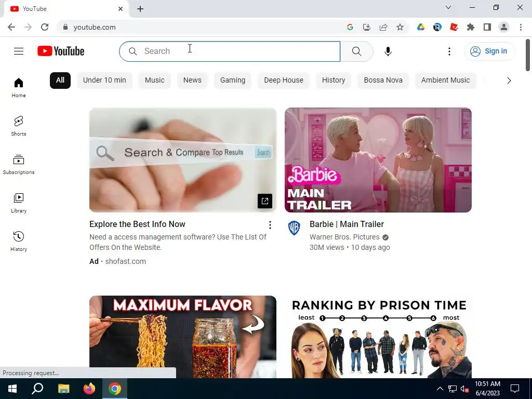Open File Explorer from the taskbar
The image size is (532, 399).
(63, 389)
